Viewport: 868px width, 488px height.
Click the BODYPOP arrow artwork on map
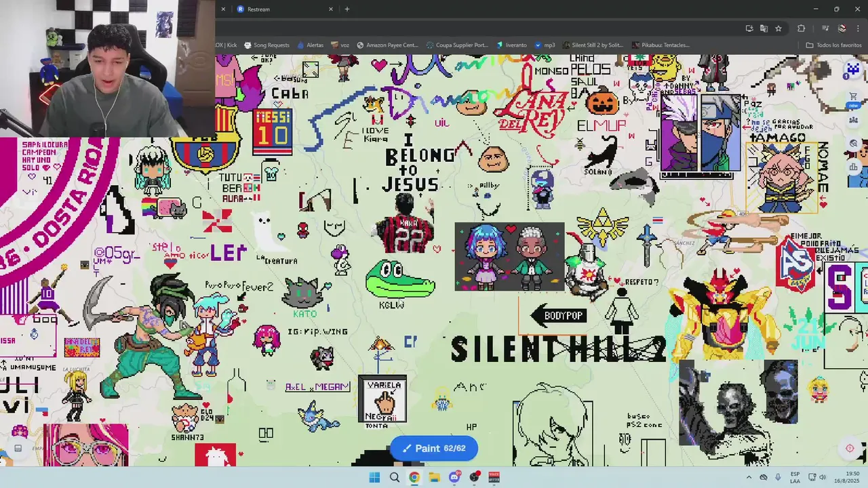559,315
